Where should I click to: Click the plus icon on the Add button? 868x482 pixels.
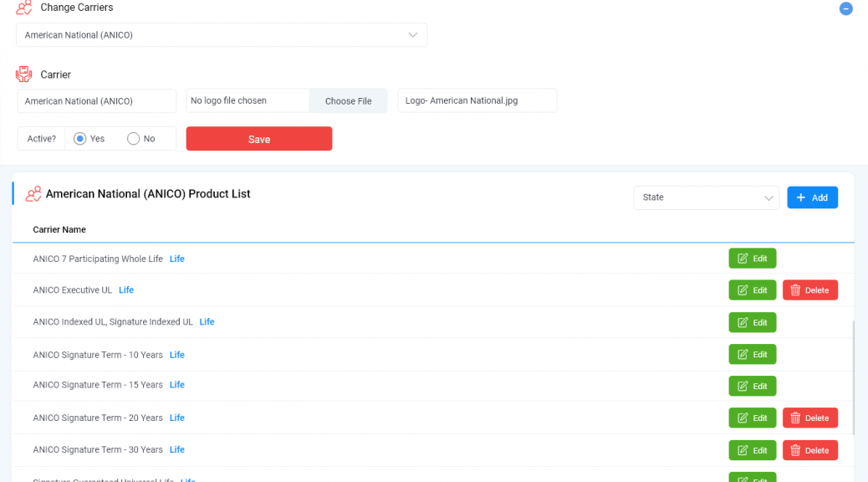pyautogui.click(x=800, y=197)
